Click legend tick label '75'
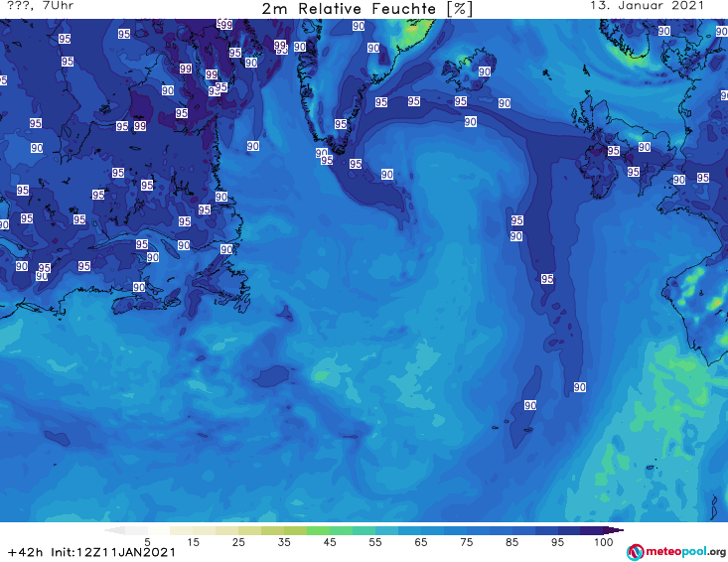The width and height of the screenshot is (728, 562). point(466,542)
